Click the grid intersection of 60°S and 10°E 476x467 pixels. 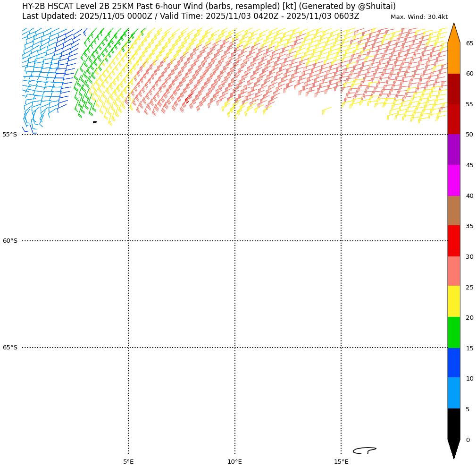click(235, 241)
